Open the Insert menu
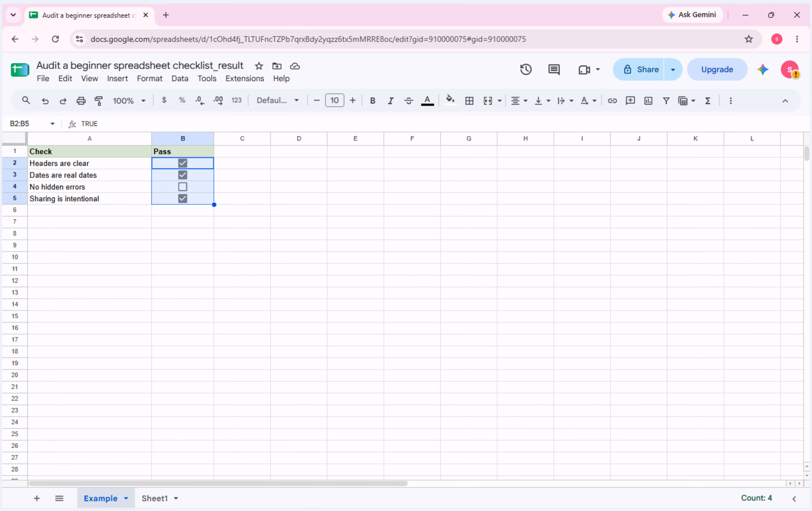812x511 pixels. tap(117, 79)
